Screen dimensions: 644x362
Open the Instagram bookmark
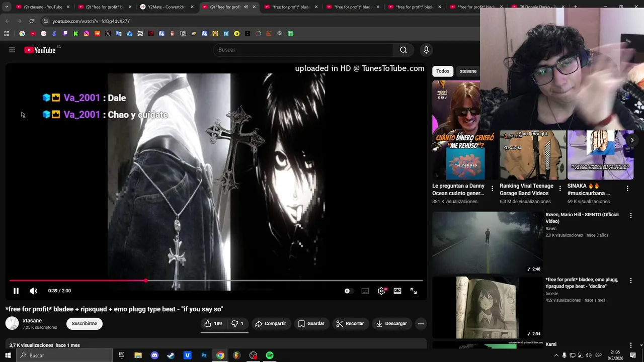pyautogui.click(x=87, y=34)
